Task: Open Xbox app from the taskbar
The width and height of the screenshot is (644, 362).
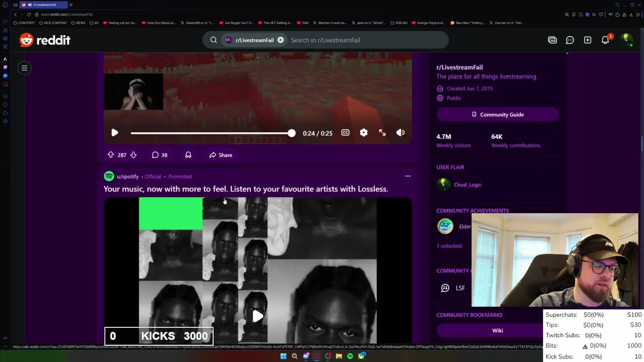Action: [361, 356]
